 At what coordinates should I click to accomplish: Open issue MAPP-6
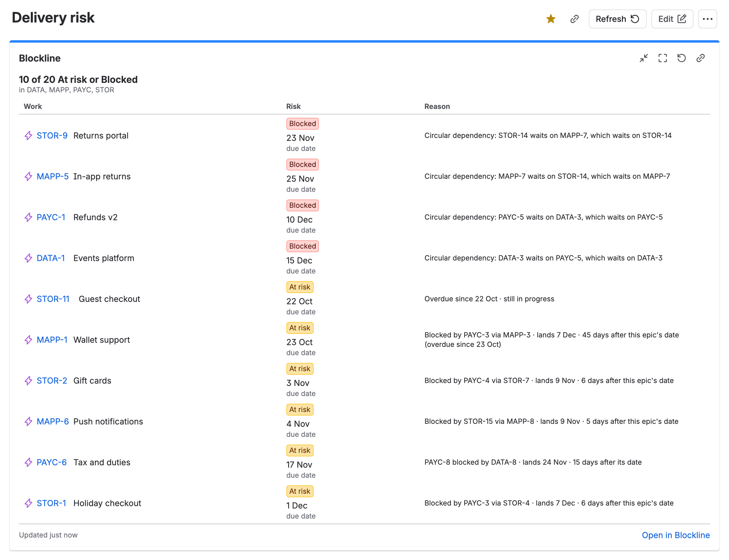tap(53, 421)
